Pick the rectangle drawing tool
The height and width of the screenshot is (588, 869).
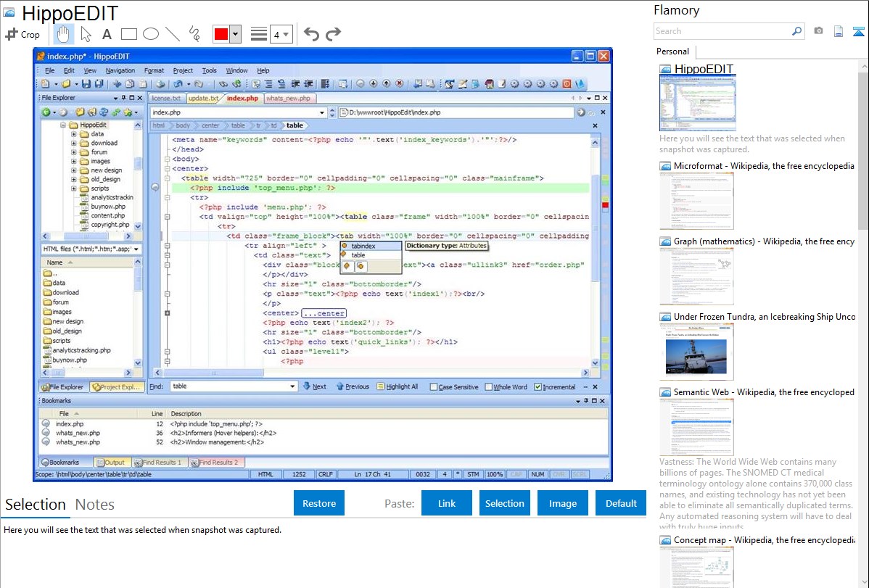[129, 34]
